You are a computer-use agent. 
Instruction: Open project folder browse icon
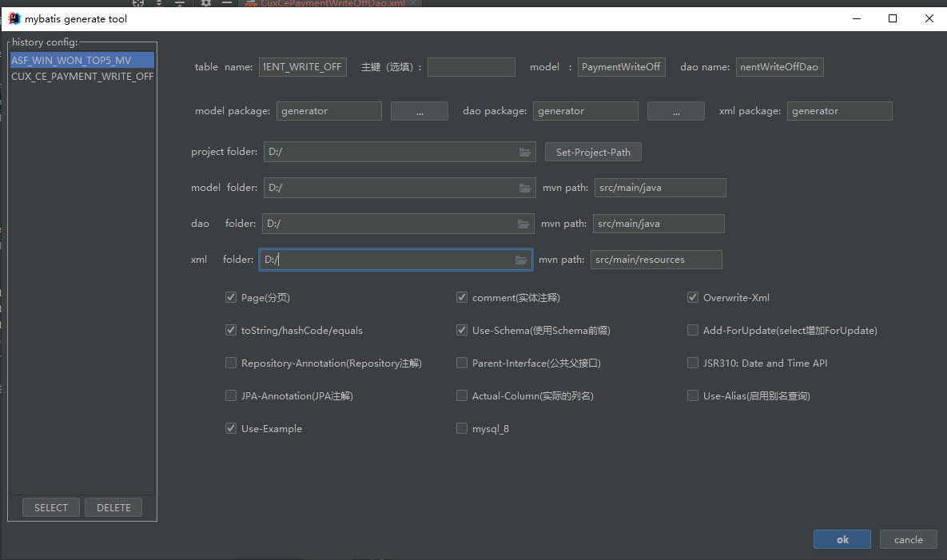pos(525,152)
